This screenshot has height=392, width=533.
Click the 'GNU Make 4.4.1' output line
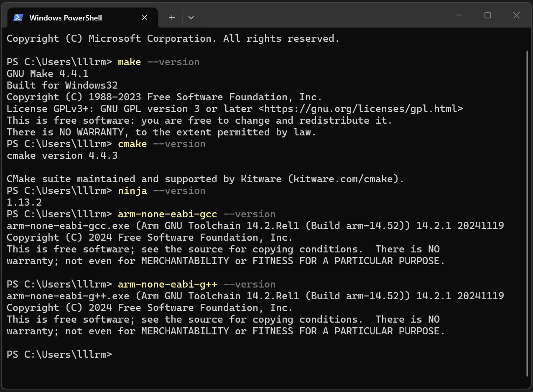48,74
